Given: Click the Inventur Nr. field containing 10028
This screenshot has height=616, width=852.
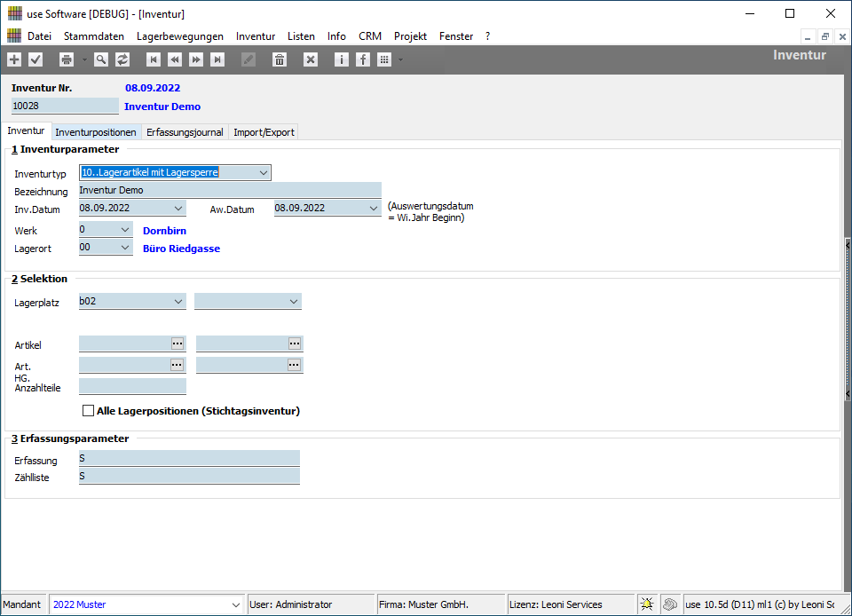Looking at the screenshot, I should pyautogui.click(x=65, y=106).
